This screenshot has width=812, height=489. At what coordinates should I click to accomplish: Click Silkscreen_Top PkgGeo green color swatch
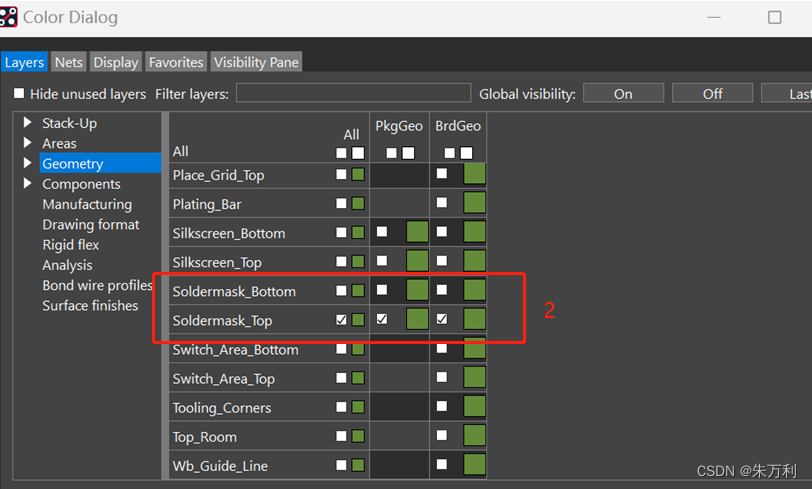coord(417,262)
